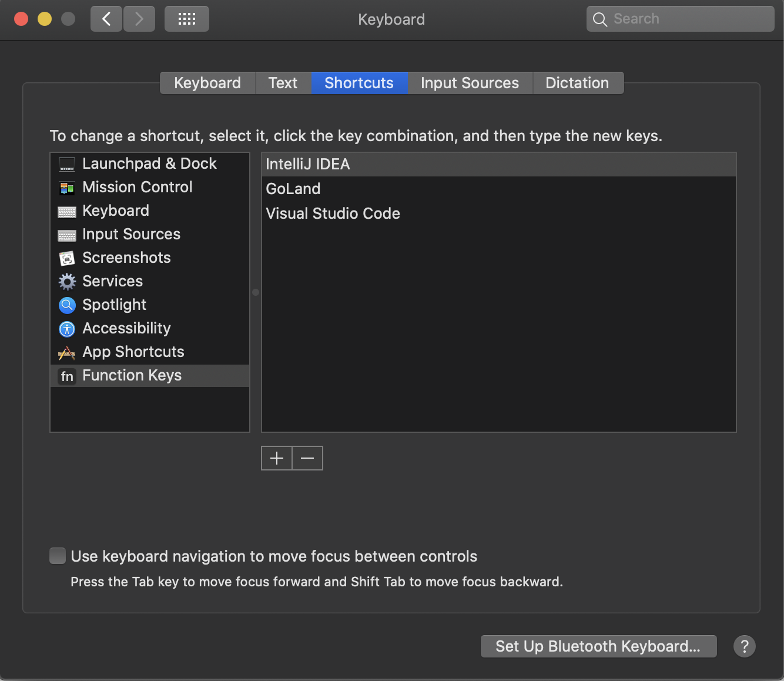Click the fn Function Keys icon
The height and width of the screenshot is (681, 784).
tap(67, 376)
